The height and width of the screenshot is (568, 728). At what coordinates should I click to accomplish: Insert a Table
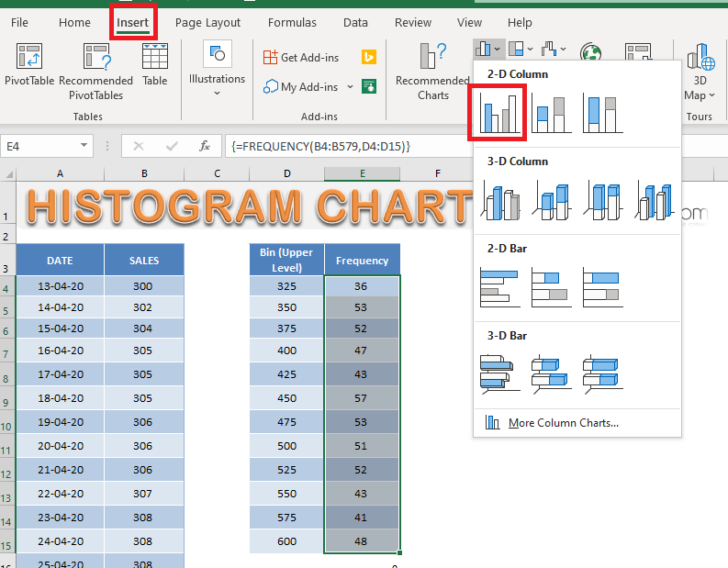click(154, 64)
